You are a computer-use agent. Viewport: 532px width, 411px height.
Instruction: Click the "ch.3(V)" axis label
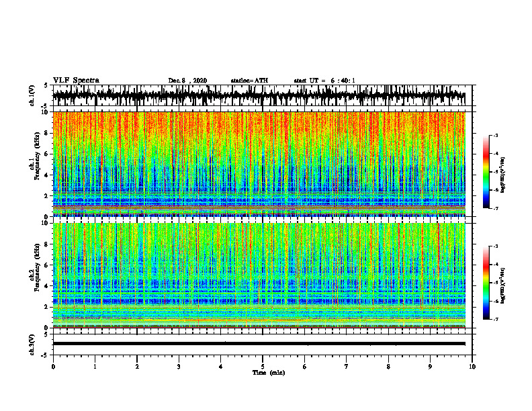(32, 345)
